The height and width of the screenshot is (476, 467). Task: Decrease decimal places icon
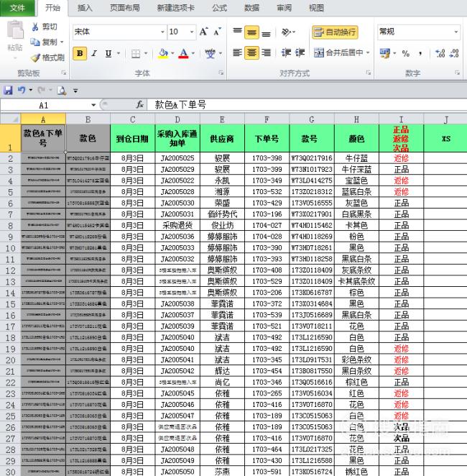454,53
